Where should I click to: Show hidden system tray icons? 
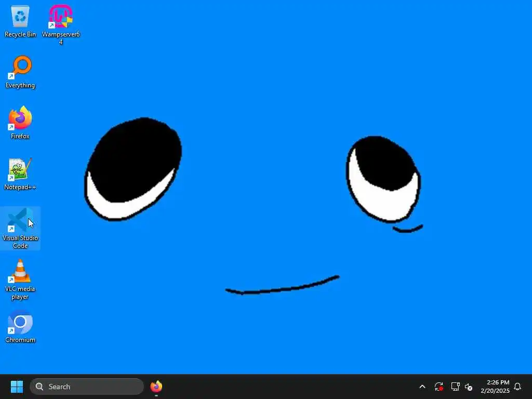(422, 387)
